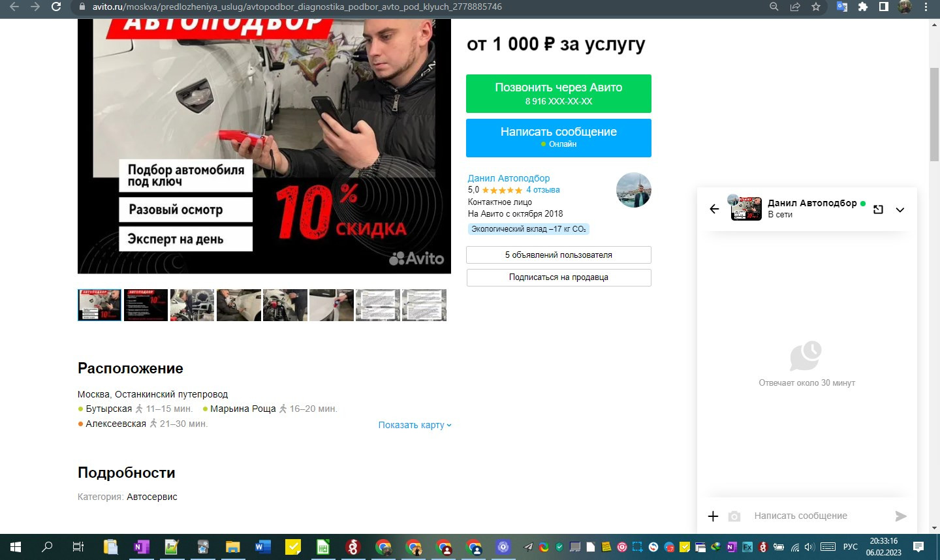Screen dimensions: 940x560
Task: Click Марьина Роща metro station text
Action: (x=243, y=409)
